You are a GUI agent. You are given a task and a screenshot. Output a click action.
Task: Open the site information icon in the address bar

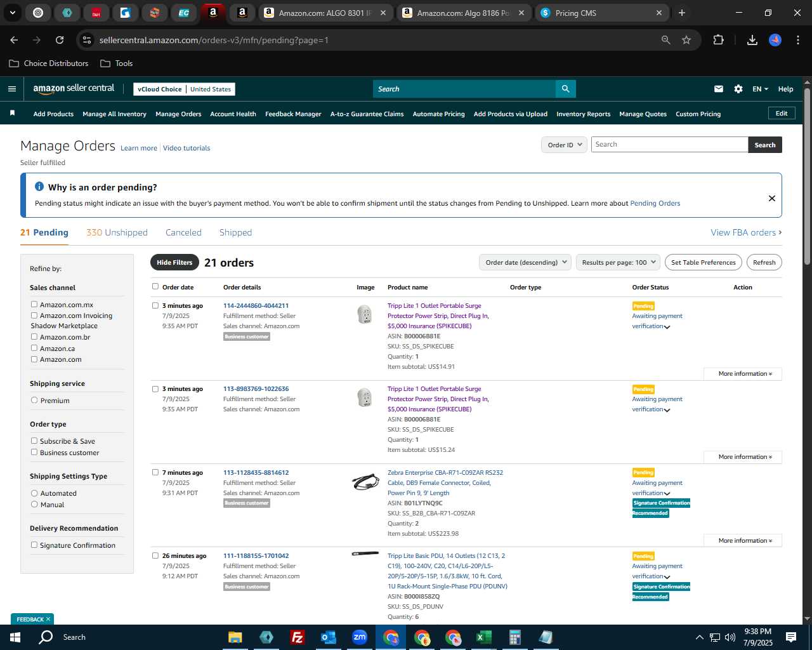pyautogui.click(x=87, y=40)
